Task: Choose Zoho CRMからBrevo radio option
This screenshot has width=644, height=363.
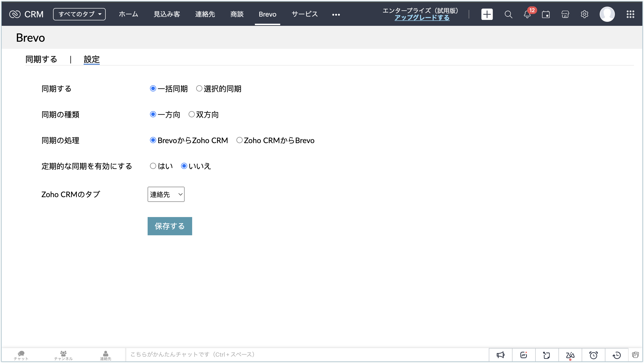Action: click(239, 140)
